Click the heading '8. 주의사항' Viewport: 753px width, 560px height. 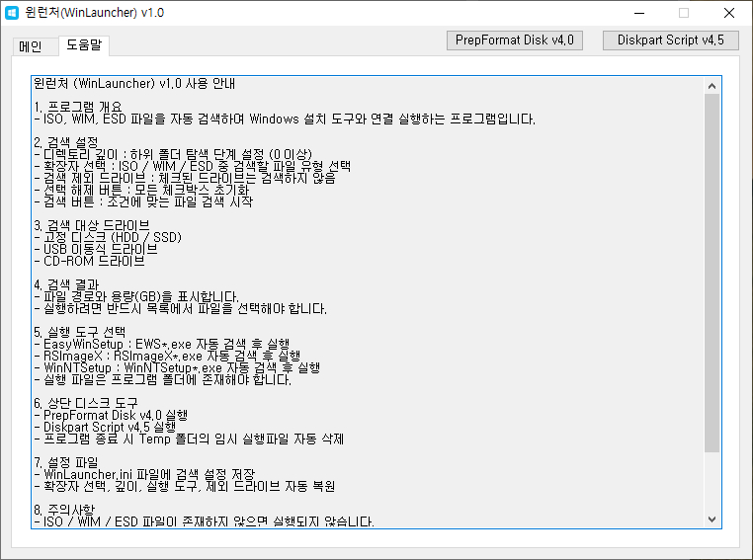tap(64, 510)
